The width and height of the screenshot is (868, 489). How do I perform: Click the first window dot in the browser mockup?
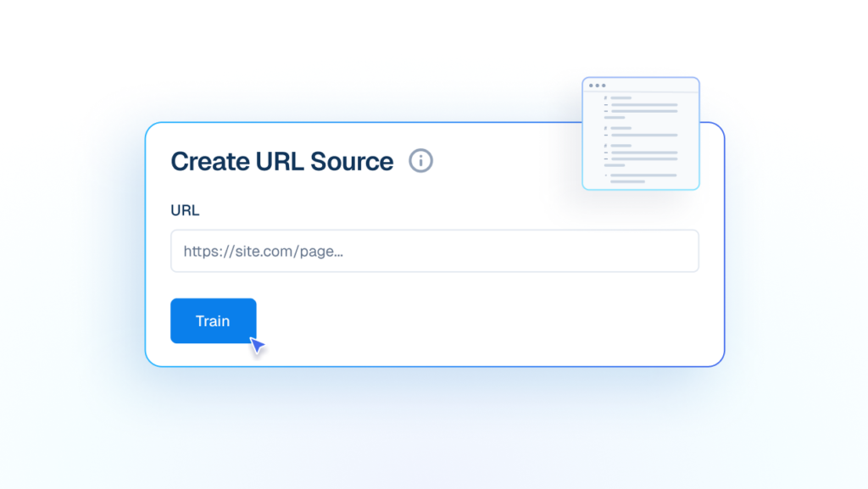click(592, 86)
